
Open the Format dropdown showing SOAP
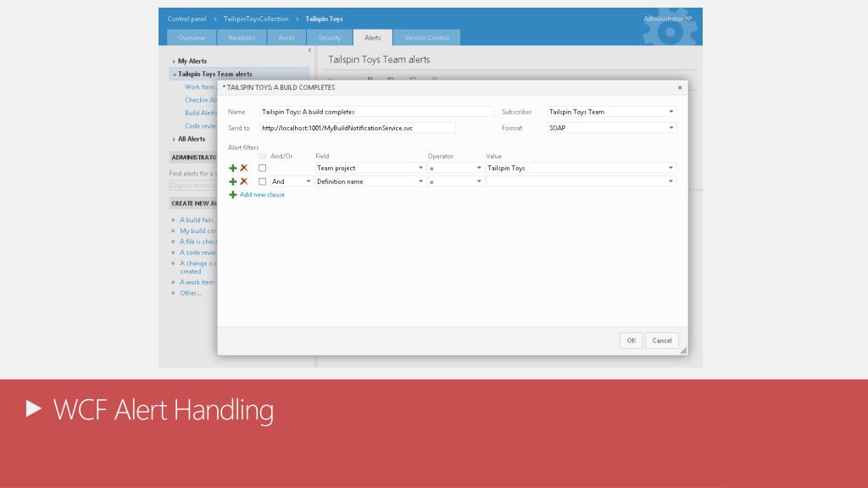pyautogui.click(x=671, y=128)
